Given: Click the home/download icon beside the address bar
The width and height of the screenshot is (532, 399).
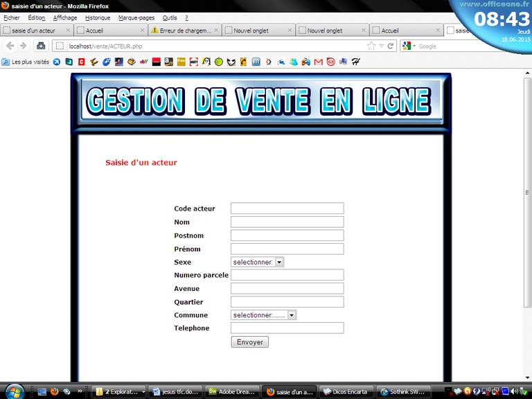Looking at the screenshot, I should [41, 46].
